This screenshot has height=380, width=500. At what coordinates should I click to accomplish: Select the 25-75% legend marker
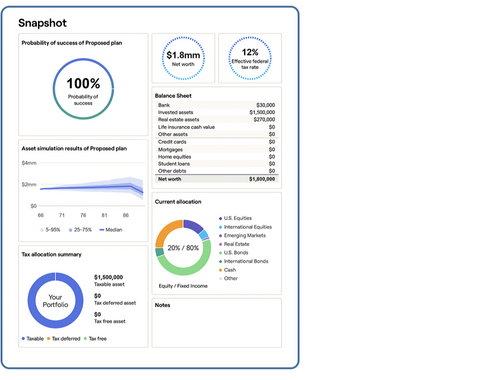coord(70,230)
